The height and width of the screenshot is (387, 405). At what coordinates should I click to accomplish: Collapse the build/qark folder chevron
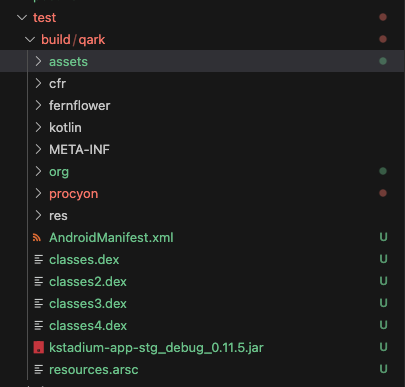pos(30,40)
